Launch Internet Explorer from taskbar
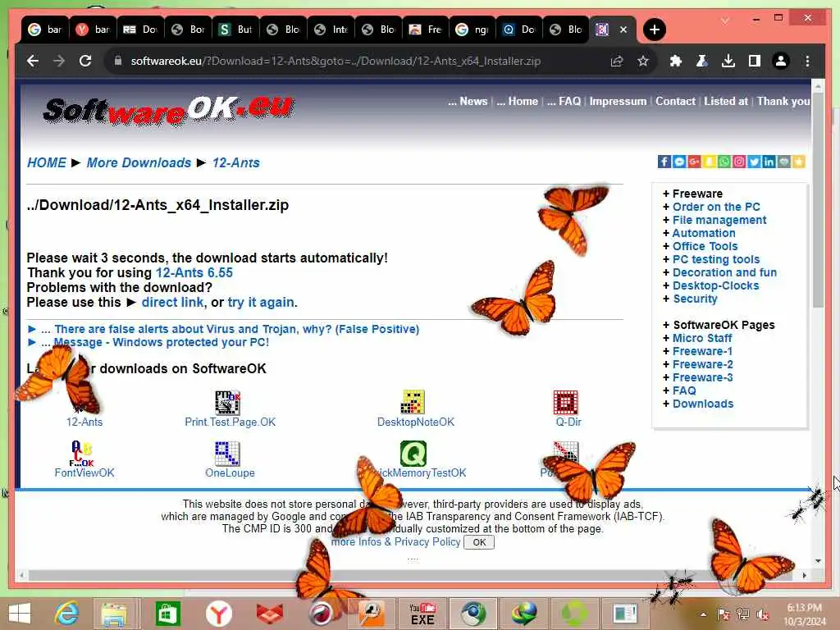Screen dimensions: 840x630 [x=66, y=614]
